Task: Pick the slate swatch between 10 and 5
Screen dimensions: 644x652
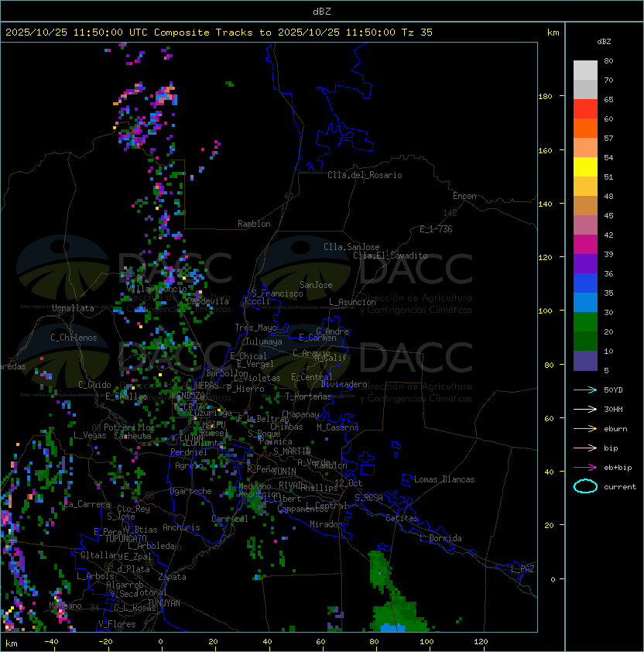Action: tap(585, 361)
